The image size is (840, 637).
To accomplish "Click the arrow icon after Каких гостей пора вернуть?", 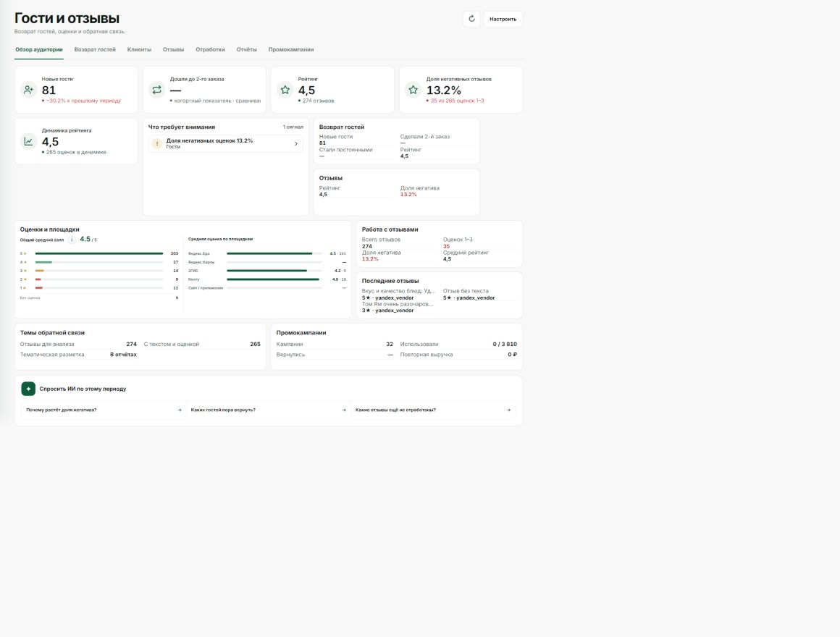I will tap(344, 410).
